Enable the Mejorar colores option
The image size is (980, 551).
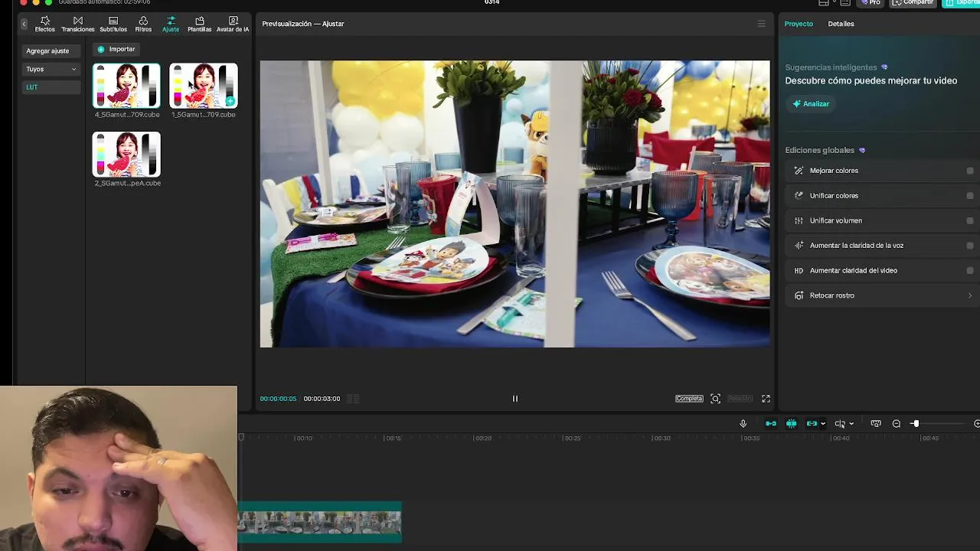pyautogui.click(x=970, y=171)
